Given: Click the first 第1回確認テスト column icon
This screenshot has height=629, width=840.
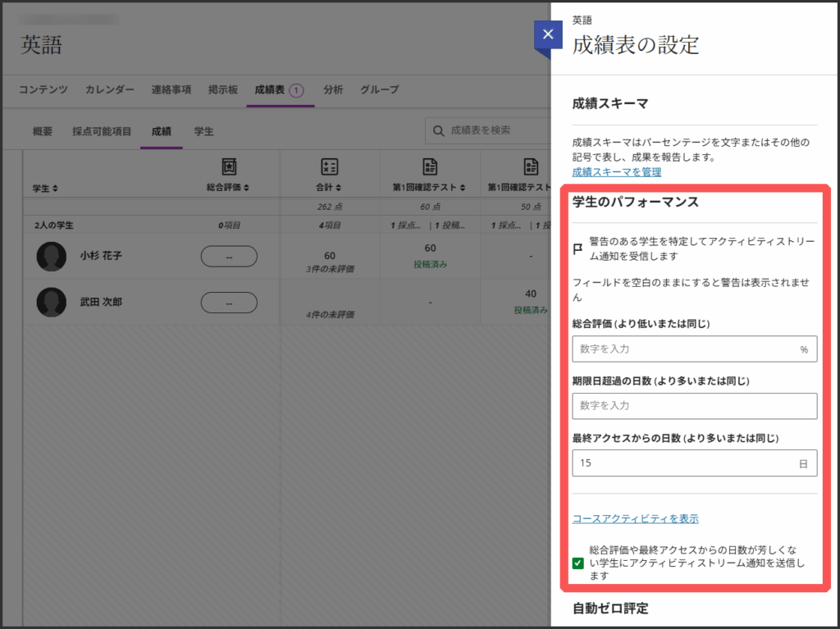Looking at the screenshot, I should pos(430,166).
